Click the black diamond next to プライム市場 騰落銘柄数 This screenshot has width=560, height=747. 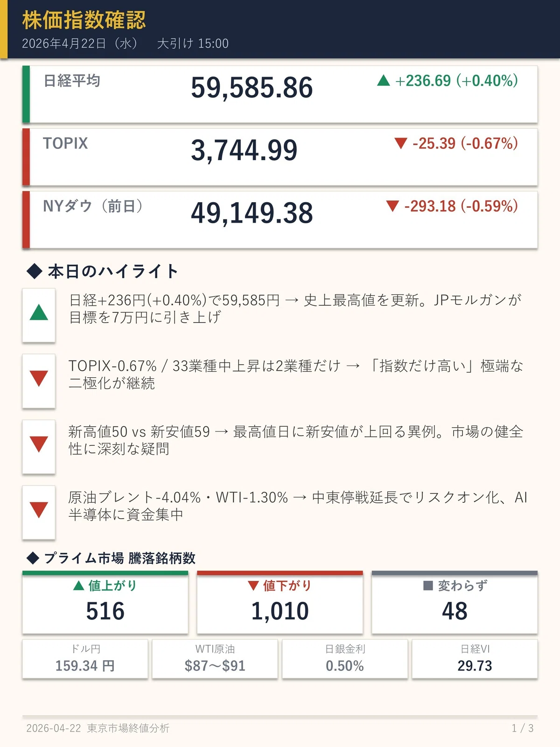[33, 558]
